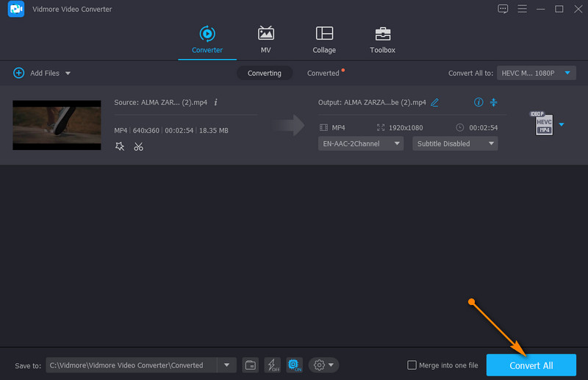Image resolution: width=588 pixels, height=380 pixels.
Task: Rename output file with pencil icon
Action: click(x=434, y=102)
